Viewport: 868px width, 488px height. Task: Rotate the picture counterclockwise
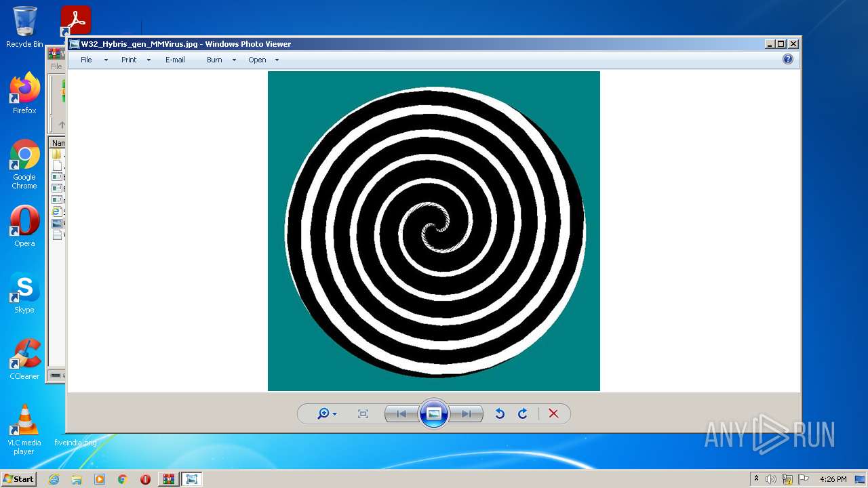coord(500,413)
